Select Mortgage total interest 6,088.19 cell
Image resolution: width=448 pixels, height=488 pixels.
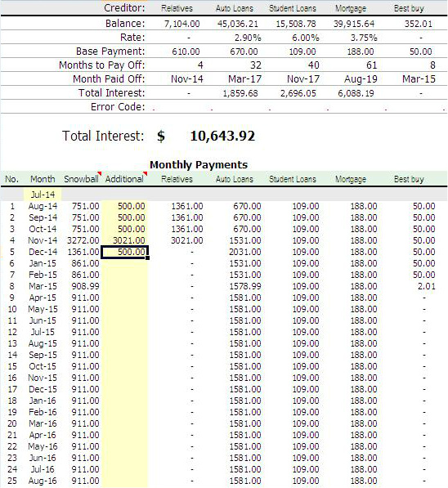pyautogui.click(x=356, y=93)
